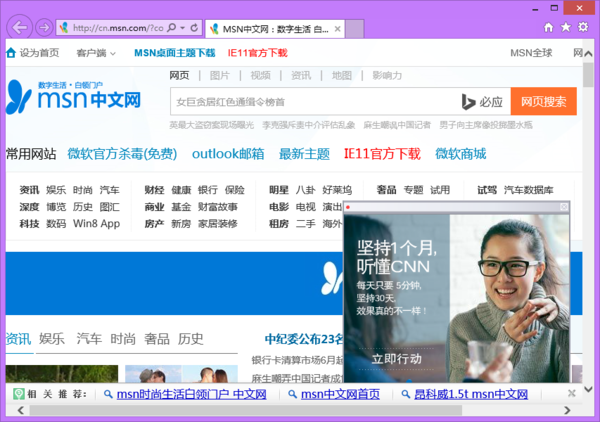Open Favorites with the star icon
This screenshot has height=422, width=600.
coord(566,27)
